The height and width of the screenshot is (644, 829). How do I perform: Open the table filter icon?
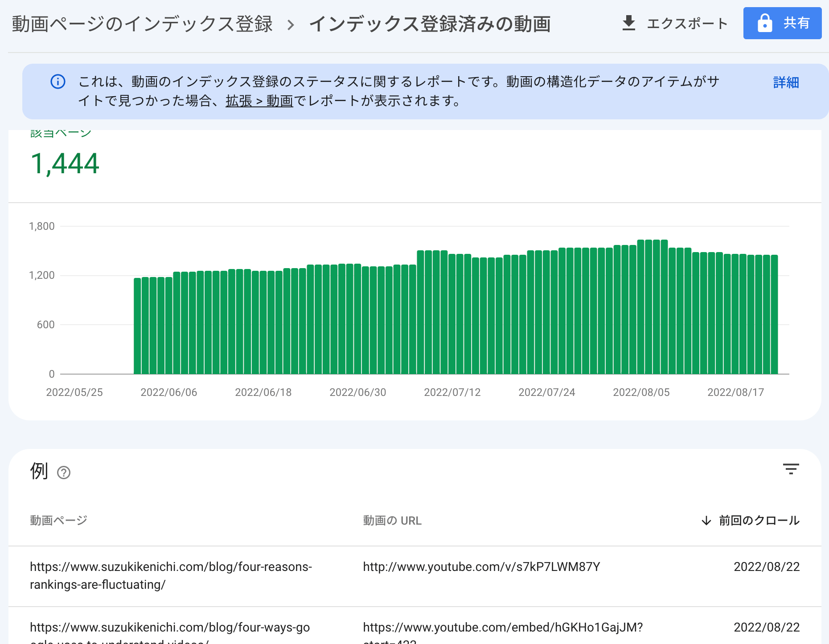pos(791,469)
